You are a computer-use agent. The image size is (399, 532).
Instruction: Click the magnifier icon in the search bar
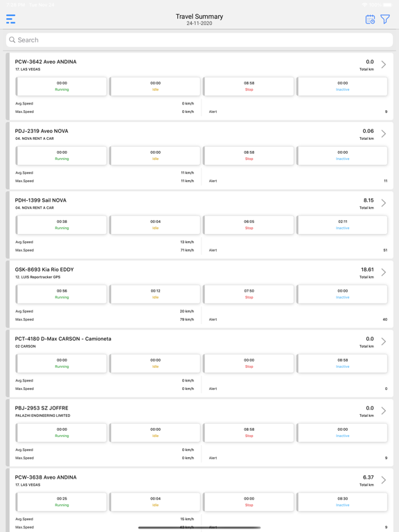pyautogui.click(x=12, y=39)
